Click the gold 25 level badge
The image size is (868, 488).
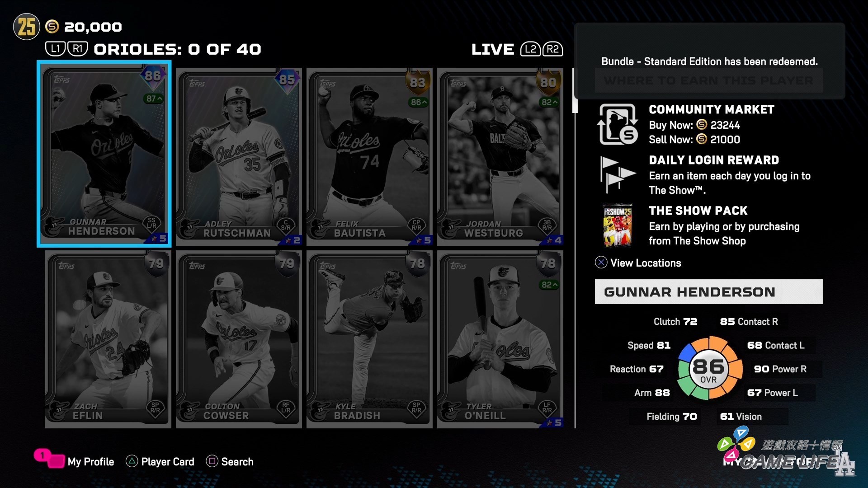pos(27,27)
